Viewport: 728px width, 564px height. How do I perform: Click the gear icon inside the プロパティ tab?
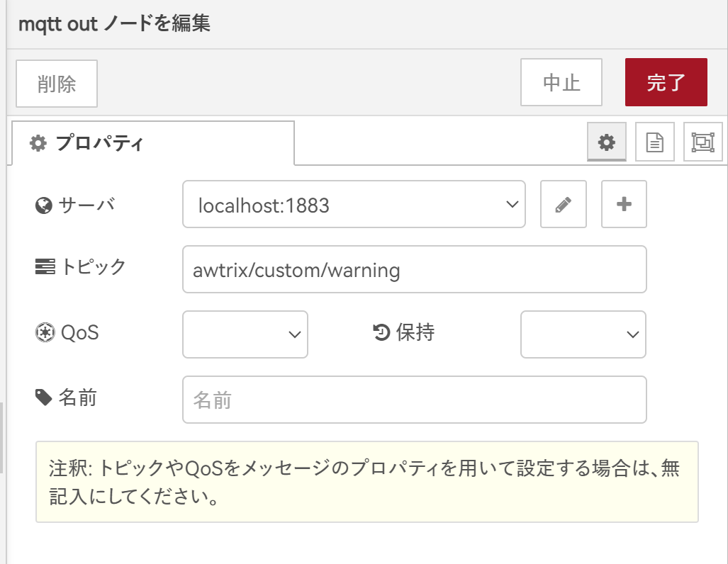[x=38, y=142]
